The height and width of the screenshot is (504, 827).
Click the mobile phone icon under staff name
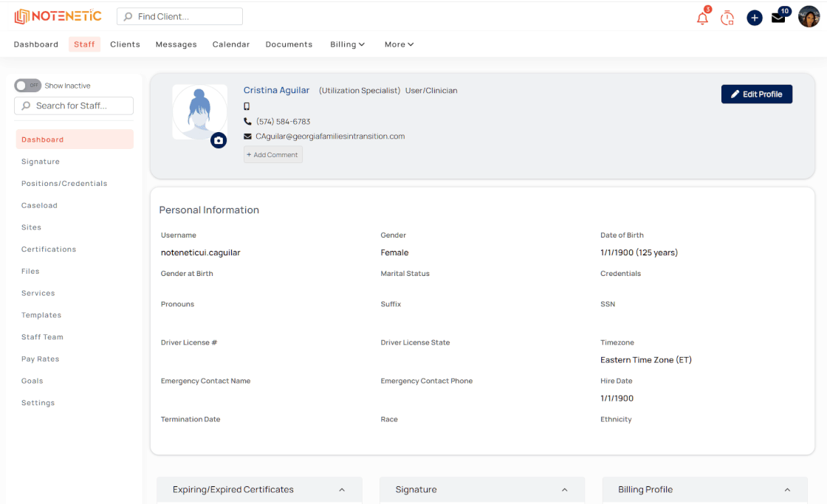247,106
